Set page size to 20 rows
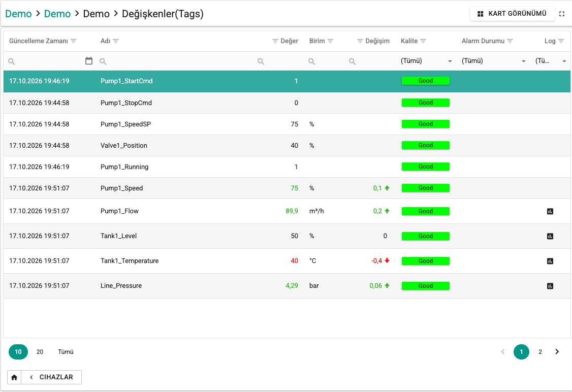 click(40, 352)
